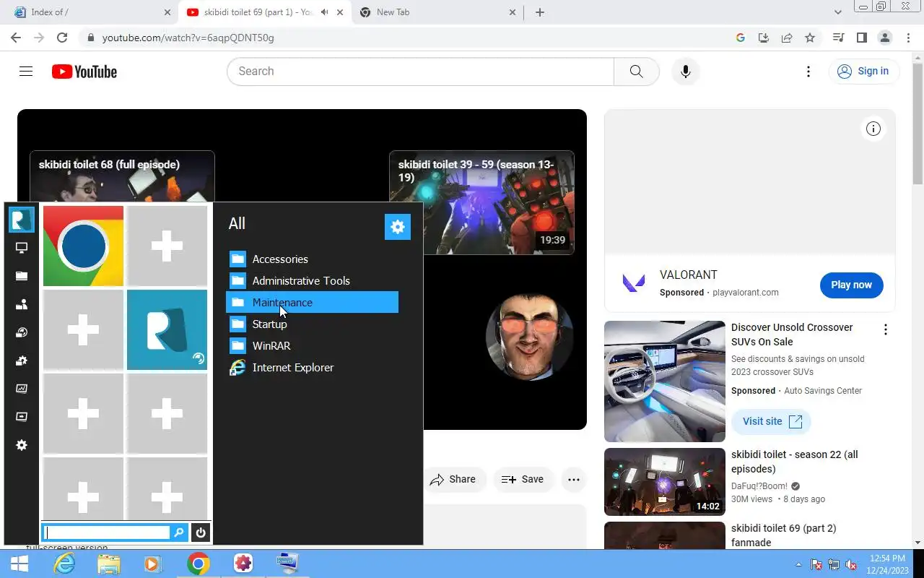Click the power button in start menu
The image size is (924, 578).
201,533
